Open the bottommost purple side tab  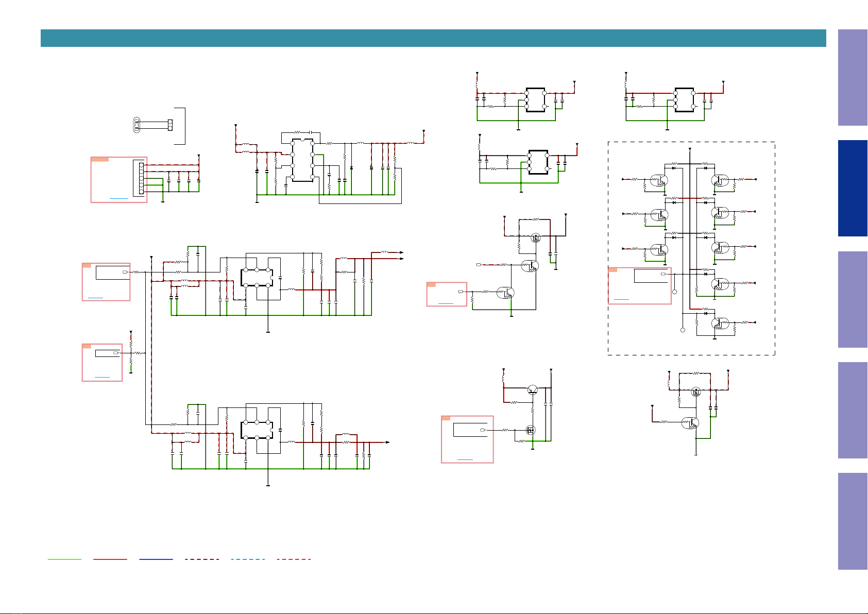[853, 521]
